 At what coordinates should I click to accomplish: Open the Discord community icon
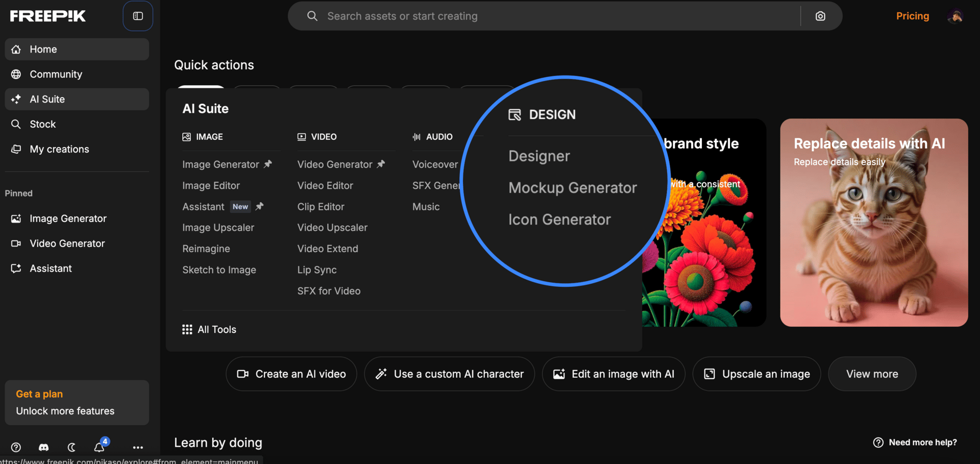pos(44,447)
